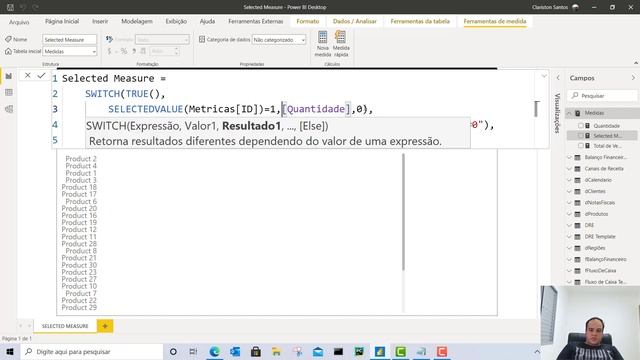Collapse the Campos pane arrow
Image resolution: width=640 pixels, height=360 pixels.
[x=633, y=78]
